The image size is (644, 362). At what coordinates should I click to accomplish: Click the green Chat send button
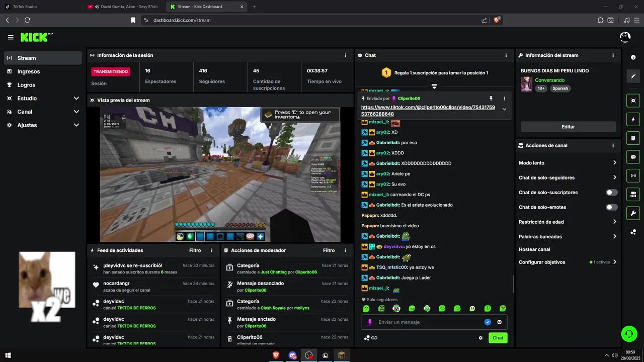[x=498, y=338]
